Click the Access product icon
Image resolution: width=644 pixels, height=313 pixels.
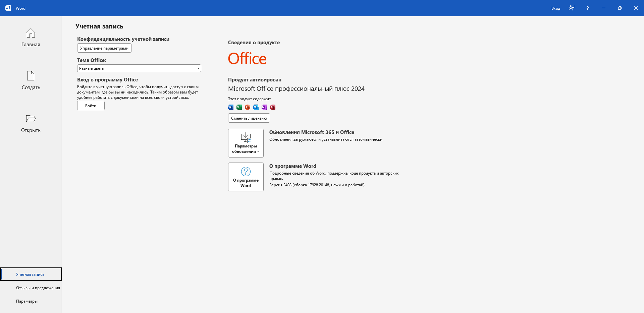(x=273, y=107)
